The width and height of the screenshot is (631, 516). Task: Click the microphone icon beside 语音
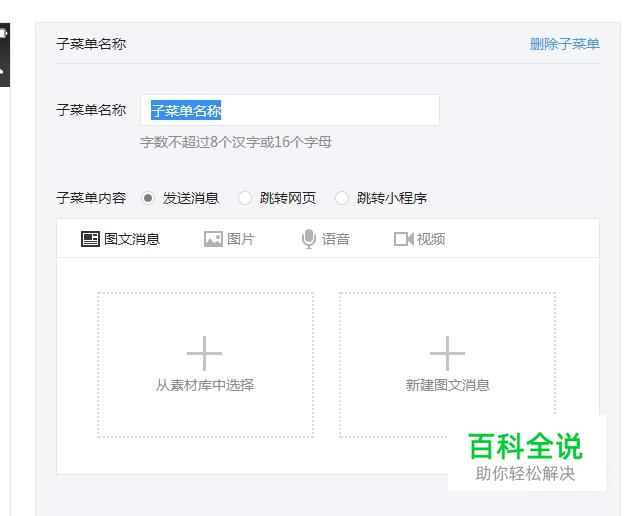(x=309, y=239)
